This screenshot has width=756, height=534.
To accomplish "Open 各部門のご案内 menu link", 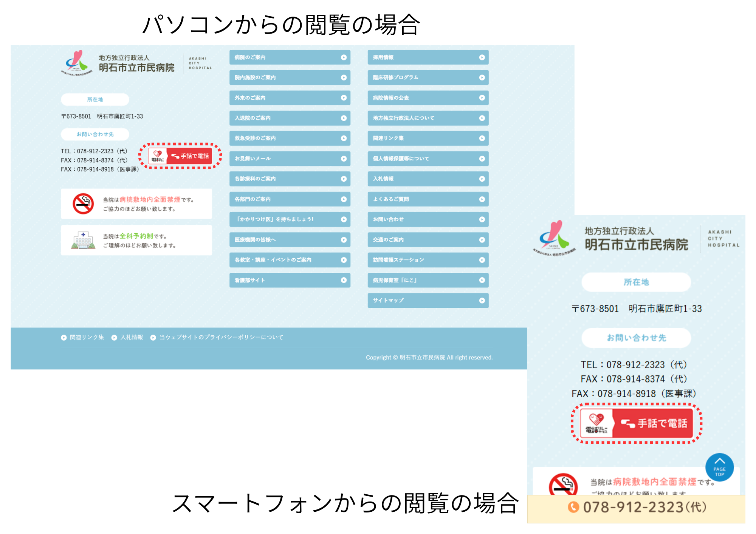I will 290,199.
